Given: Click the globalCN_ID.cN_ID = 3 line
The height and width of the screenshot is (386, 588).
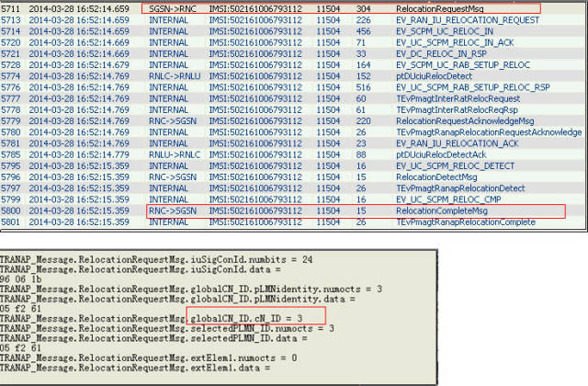Looking at the screenshot, I should point(151,319).
